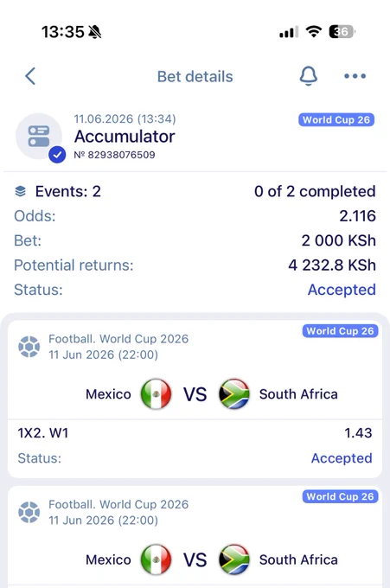Tap the silent mode bell in status bar
Viewport: 390px width, 588px height.
pos(95,32)
